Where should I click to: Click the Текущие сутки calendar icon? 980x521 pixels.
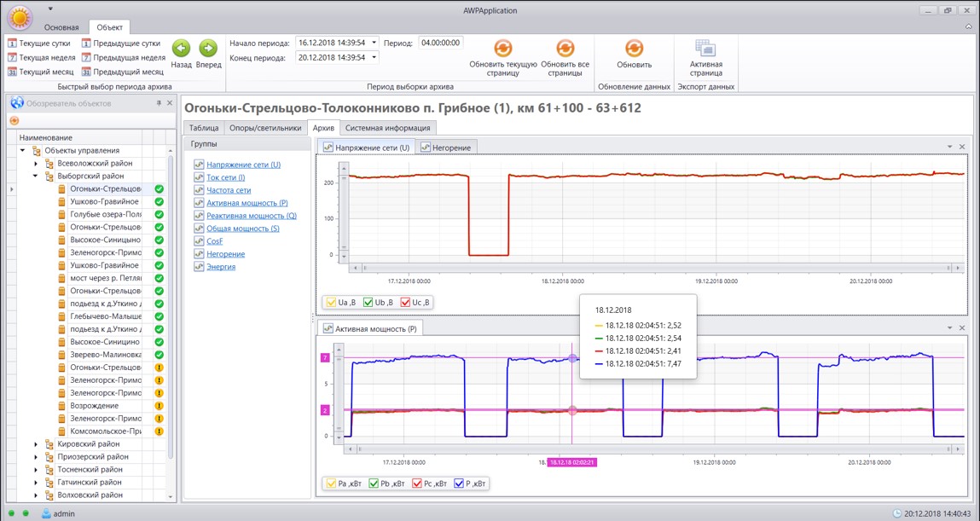[12, 43]
